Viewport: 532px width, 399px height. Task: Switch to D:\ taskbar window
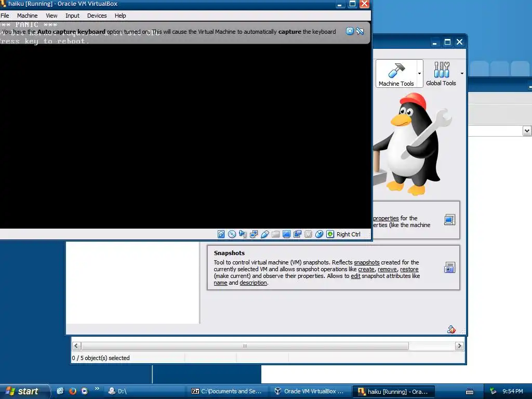[x=144, y=391]
